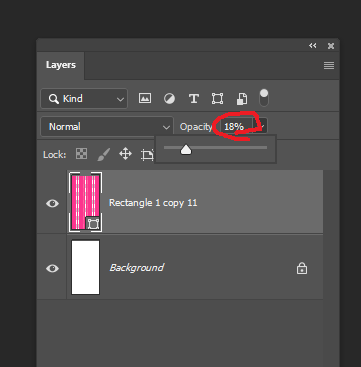This screenshot has width=361, height=367.
Task: Click the Rectangle 1 copy 11 thumbnail
Action: click(86, 202)
